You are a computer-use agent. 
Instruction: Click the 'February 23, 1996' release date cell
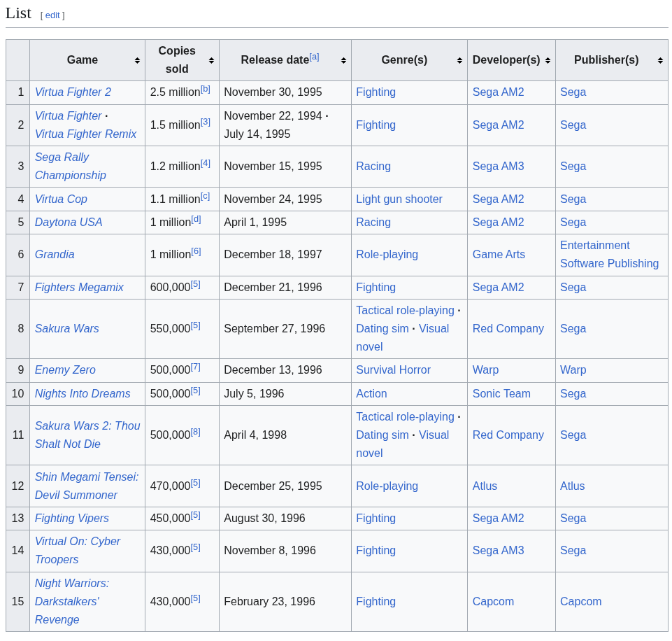285,602
